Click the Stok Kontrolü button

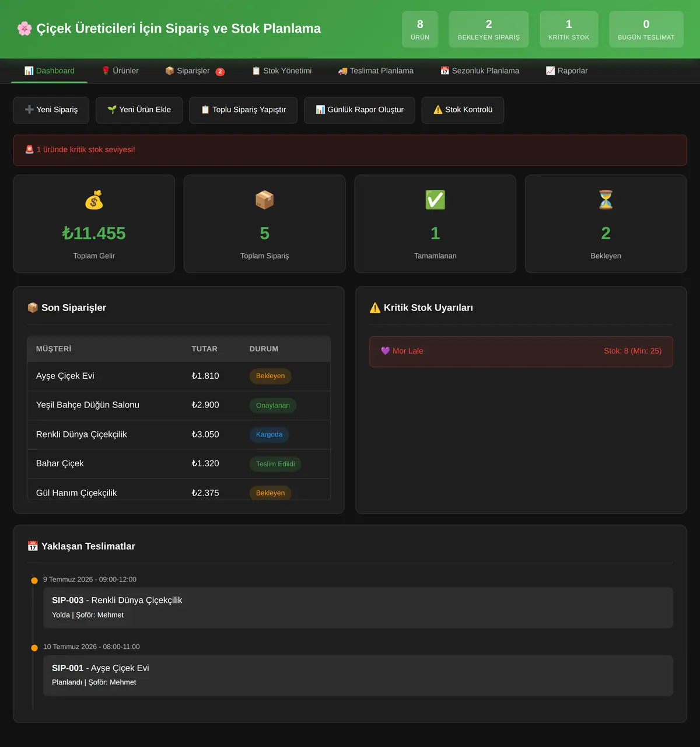463,110
